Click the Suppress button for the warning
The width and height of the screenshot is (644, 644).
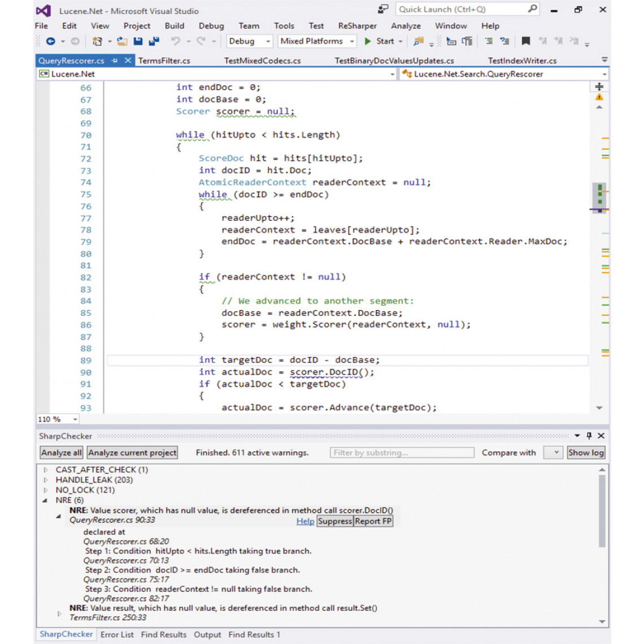(335, 521)
